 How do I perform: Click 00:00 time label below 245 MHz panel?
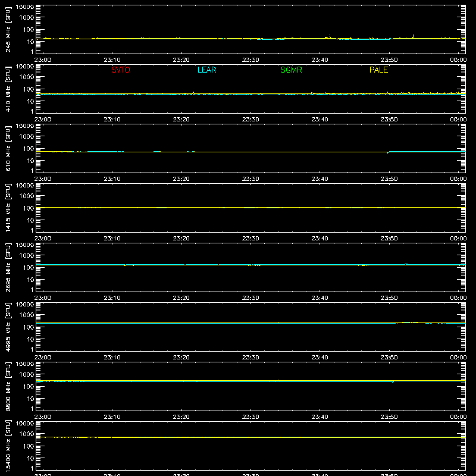(458, 60)
